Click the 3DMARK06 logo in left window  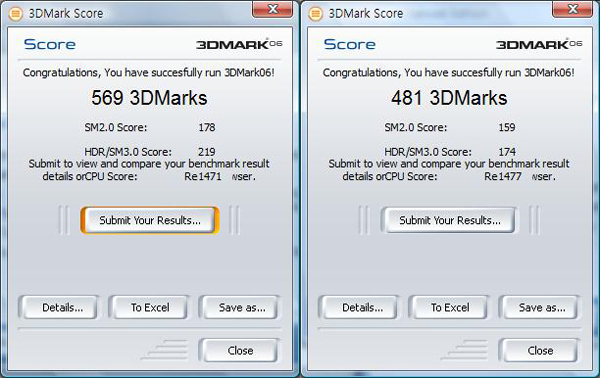pos(239,44)
